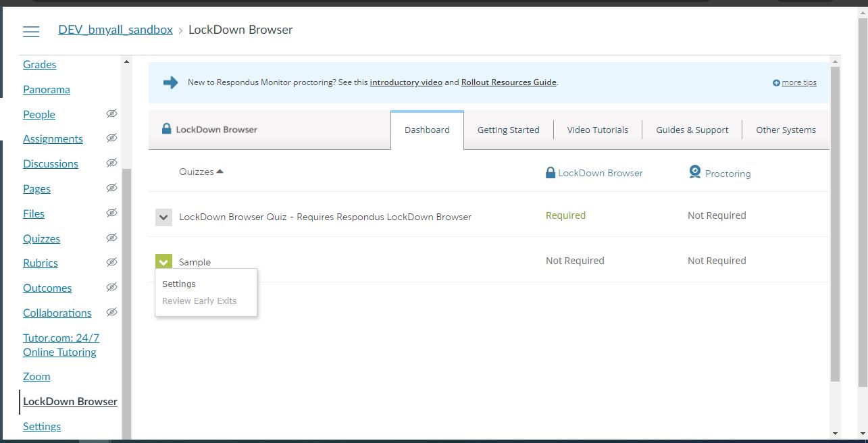868x443 pixels.
Task: Go to Zoom in course navigation
Action: pyautogui.click(x=36, y=377)
